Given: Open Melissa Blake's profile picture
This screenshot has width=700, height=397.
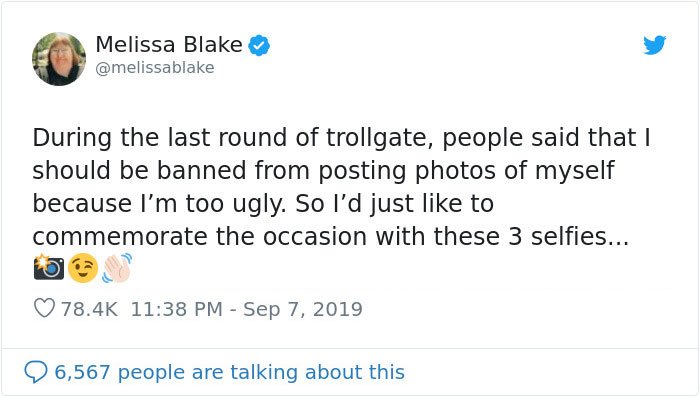Looking at the screenshot, I should coord(59,59).
